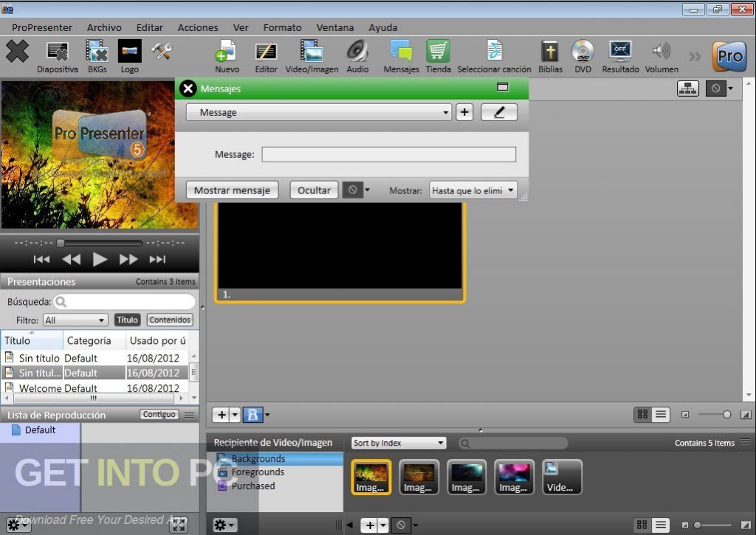
Task: Click the Clear All X icon
Action: 18,51
